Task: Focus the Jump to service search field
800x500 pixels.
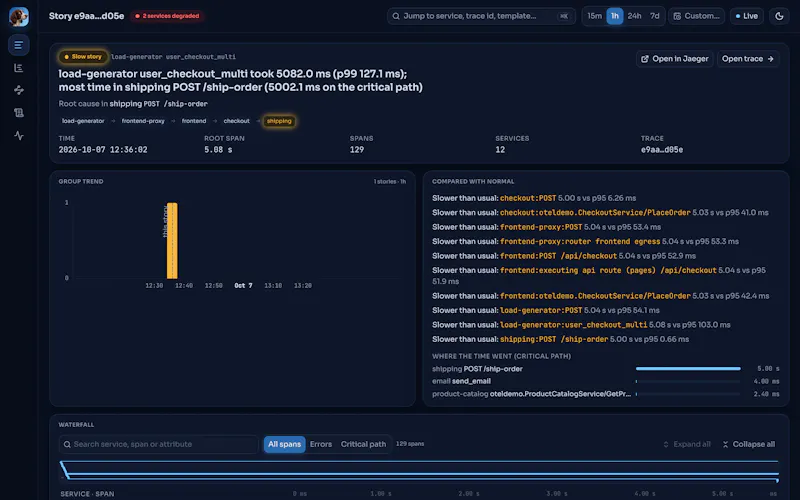Action: coord(481,16)
